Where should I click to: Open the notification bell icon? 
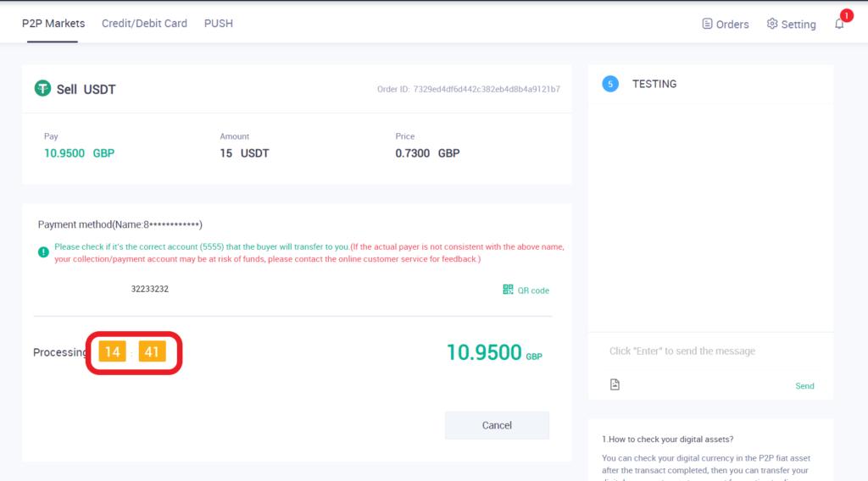[839, 24]
